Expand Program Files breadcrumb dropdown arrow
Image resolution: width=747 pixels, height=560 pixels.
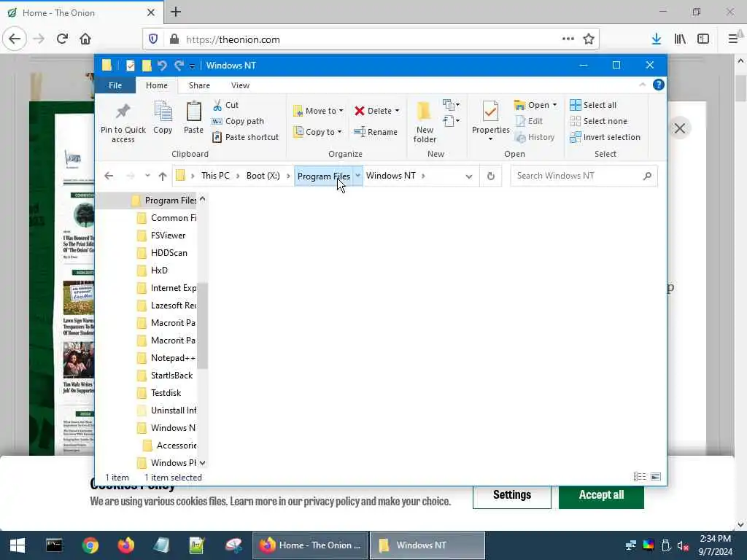point(357,176)
